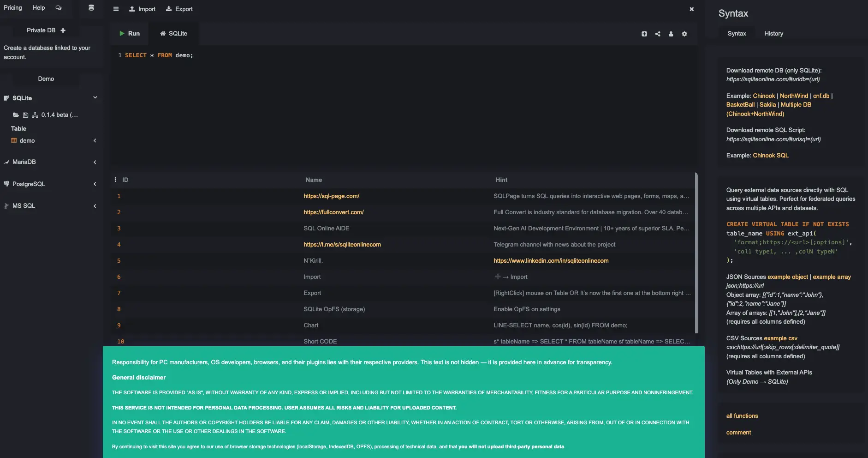Click the database stack icon
This screenshot has width=868, height=458.
pyautogui.click(x=91, y=8)
